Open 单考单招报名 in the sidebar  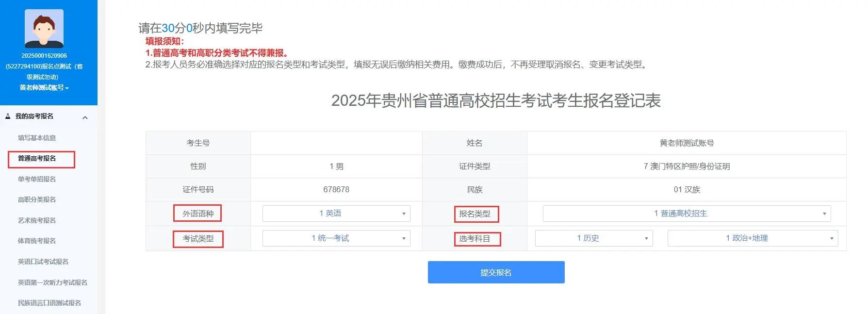pyautogui.click(x=37, y=179)
